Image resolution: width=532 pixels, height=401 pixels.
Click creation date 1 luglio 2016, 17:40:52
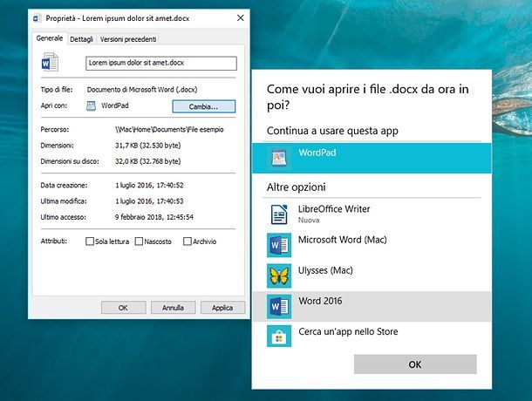point(149,185)
